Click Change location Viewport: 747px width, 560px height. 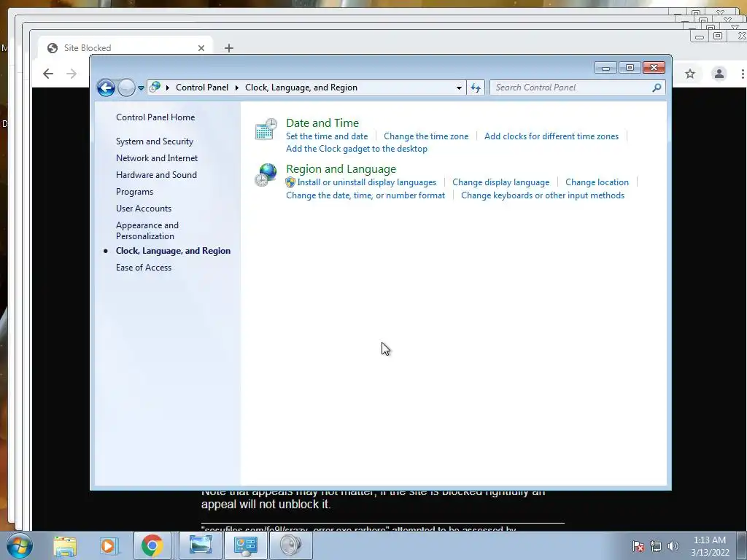pos(597,182)
